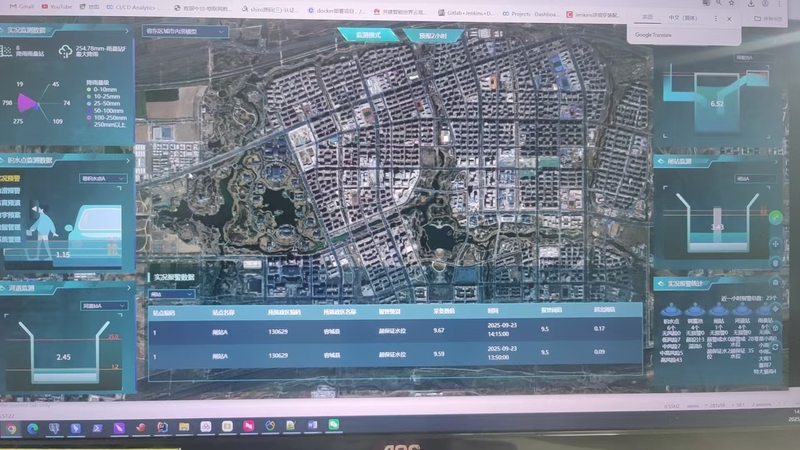Image resolution: width=800 pixels, height=450 pixels.
Task: Expand the 实况监测数据 panel chevron
Action: [127, 31]
